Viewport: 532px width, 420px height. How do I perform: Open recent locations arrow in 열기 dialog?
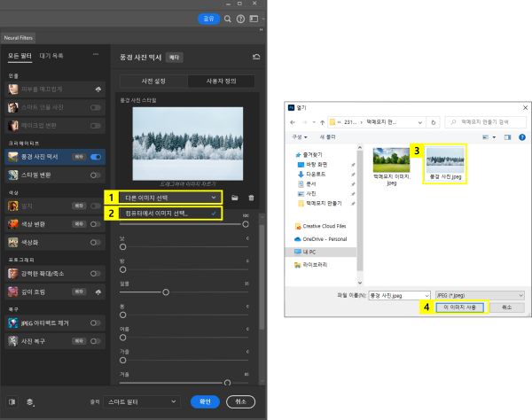[x=314, y=122]
